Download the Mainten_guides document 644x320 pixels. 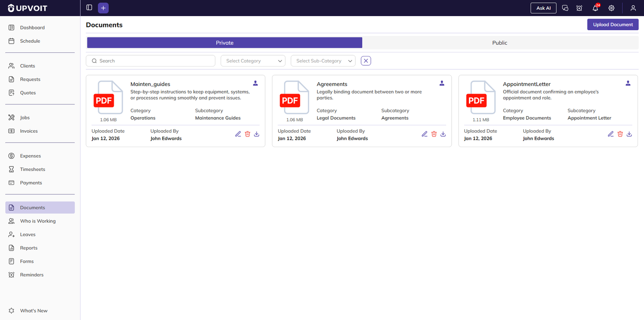pyautogui.click(x=257, y=134)
